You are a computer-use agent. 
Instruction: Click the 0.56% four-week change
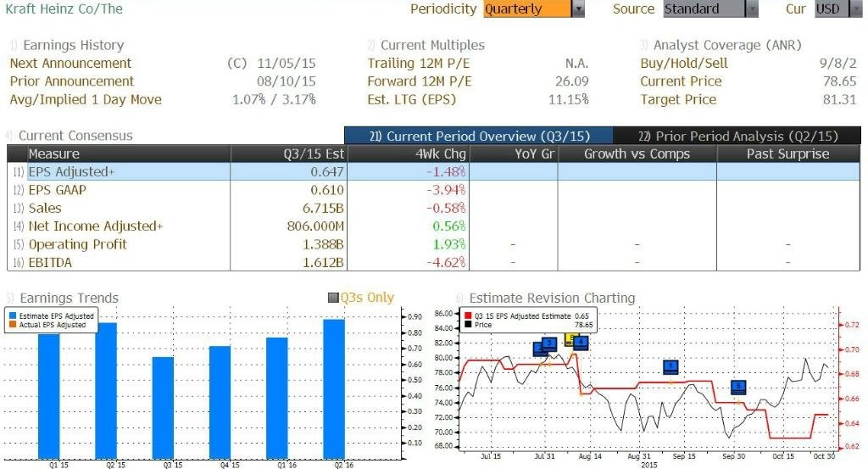pos(449,226)
